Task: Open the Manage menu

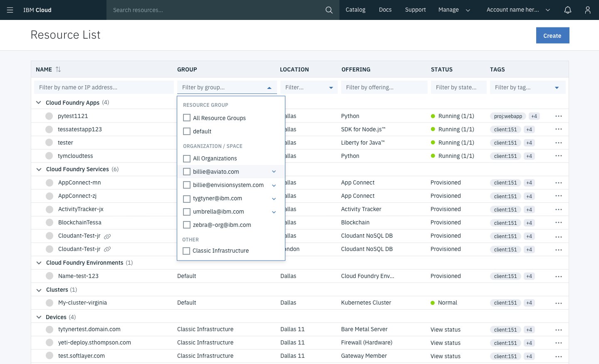Action: [454, 10]
